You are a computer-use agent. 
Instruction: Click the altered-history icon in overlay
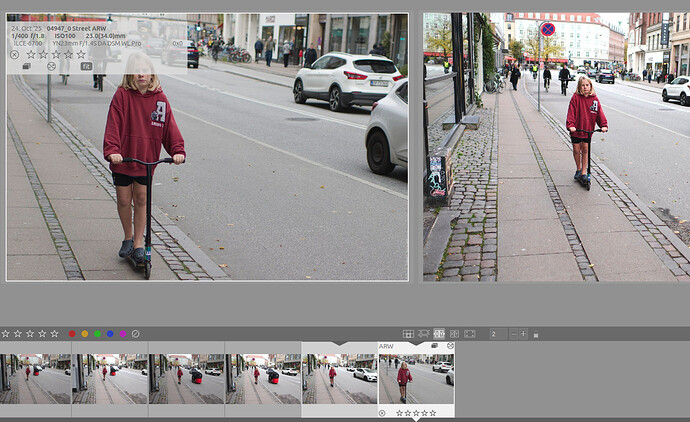pos(51,66)
